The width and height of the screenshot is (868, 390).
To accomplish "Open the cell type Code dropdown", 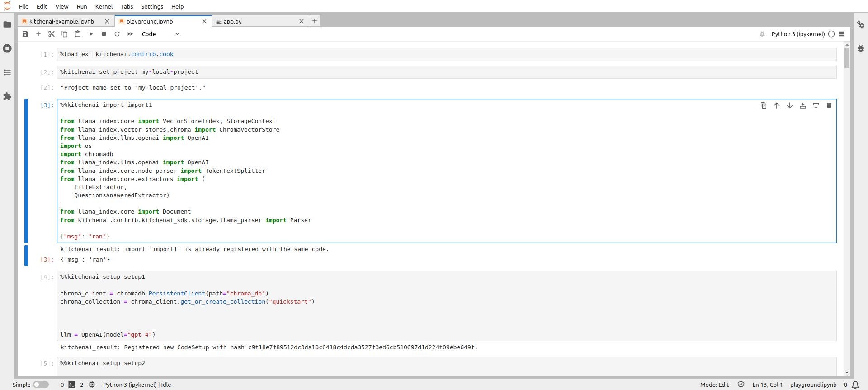I will (x=160, y=34).
